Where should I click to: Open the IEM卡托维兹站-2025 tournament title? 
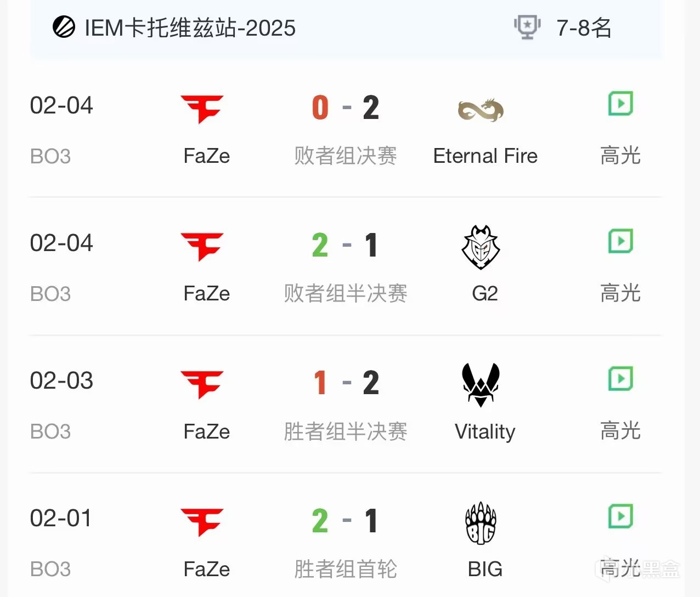tap(190, 28)
